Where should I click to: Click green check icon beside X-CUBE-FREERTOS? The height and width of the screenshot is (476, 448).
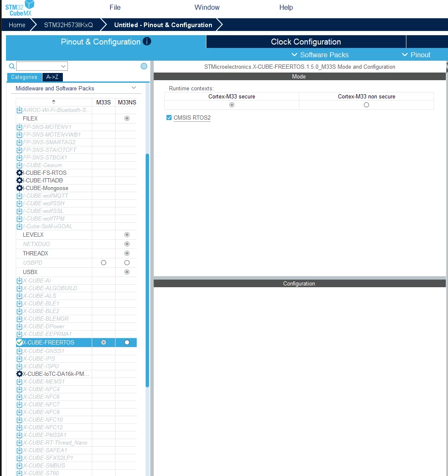pos(20,342)
